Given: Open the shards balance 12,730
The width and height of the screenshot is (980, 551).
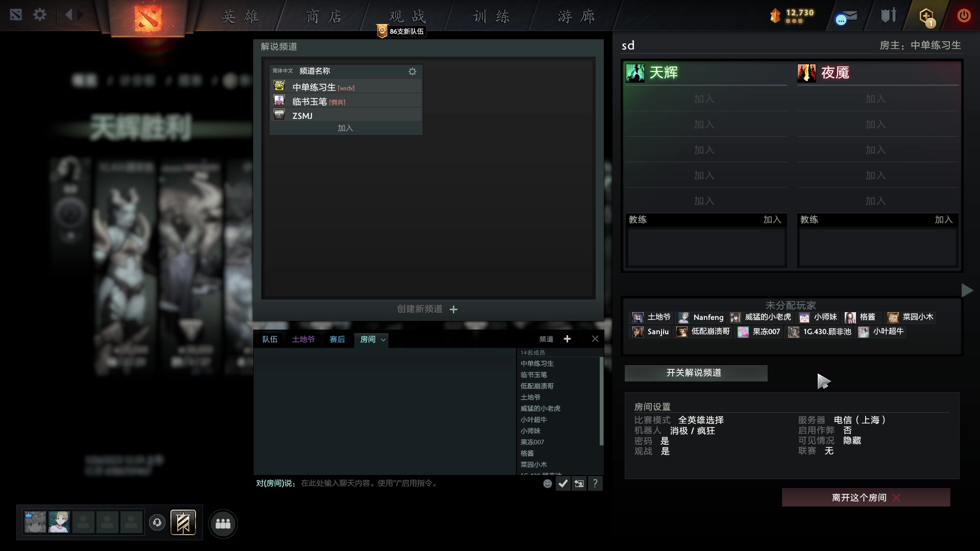Looking at the screenshot, I should coord(792,15).
